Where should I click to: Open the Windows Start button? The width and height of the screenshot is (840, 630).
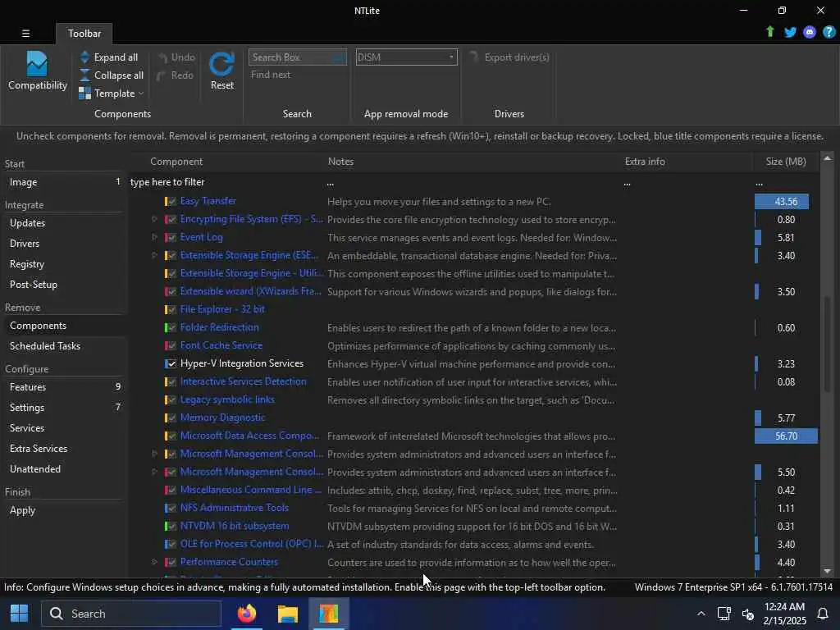pos(20,614)
